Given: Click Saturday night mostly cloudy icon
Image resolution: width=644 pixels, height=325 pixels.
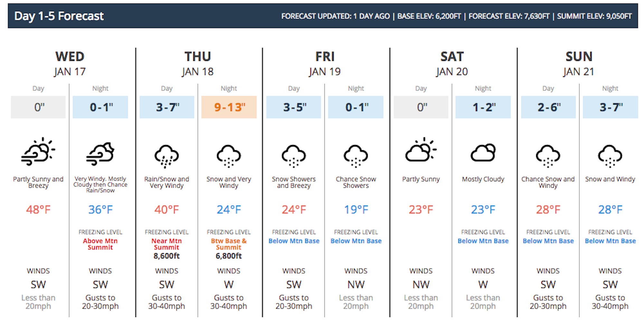Looking at the screenshot, I should click(x=483, y=153).
